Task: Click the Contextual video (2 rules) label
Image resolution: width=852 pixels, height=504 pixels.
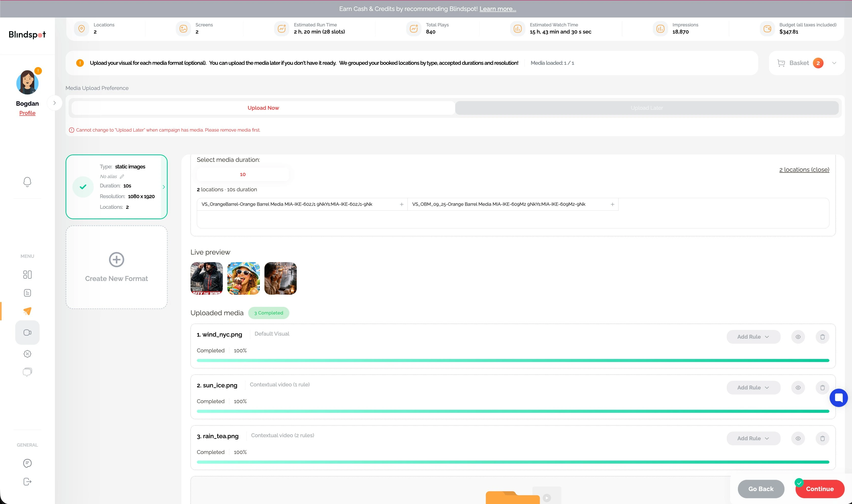Action: point(282,435)
